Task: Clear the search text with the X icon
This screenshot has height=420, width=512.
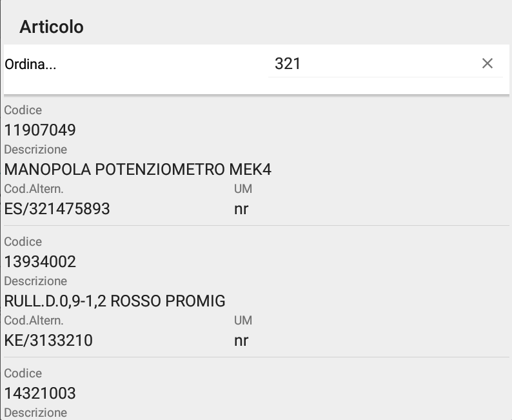Action: (x=487, y=63)
